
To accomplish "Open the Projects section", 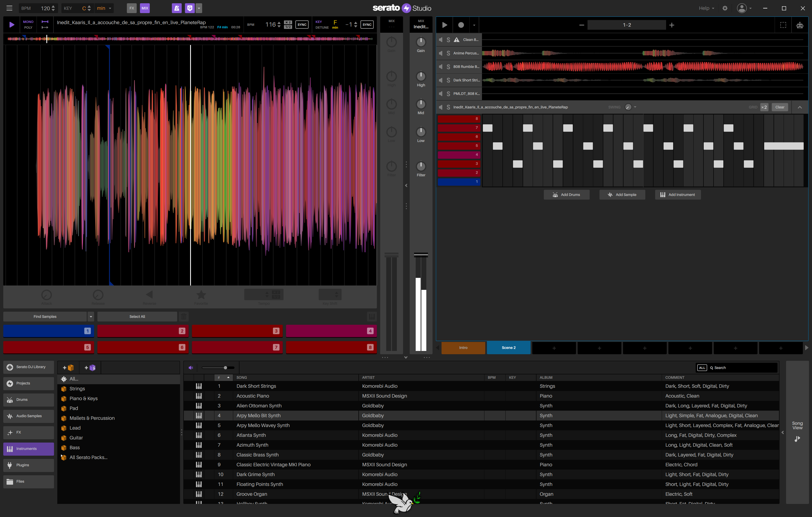I will click(x=29, y=384).
